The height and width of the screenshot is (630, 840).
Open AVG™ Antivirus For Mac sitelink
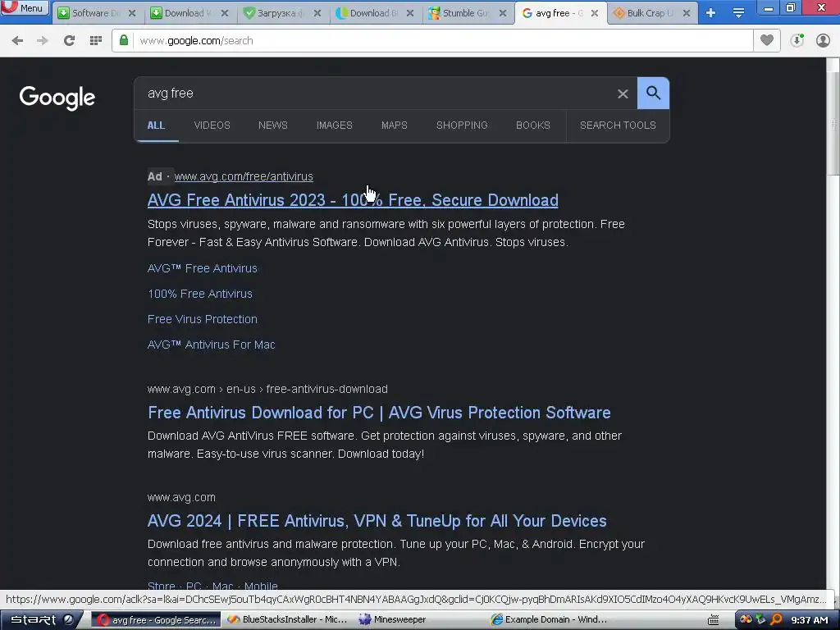click(x=211, y=345)
